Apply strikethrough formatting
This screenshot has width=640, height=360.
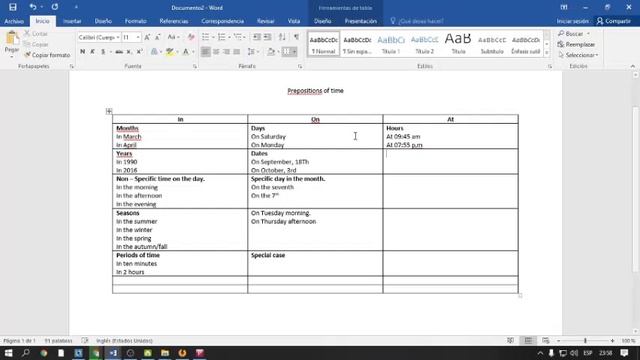[119, 52]
